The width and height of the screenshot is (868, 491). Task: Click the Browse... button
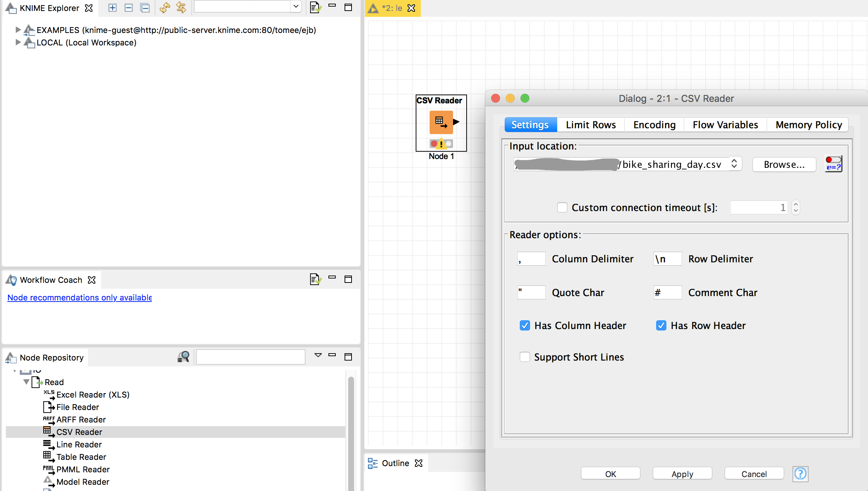pyautogui.click(x=784, y=164)
